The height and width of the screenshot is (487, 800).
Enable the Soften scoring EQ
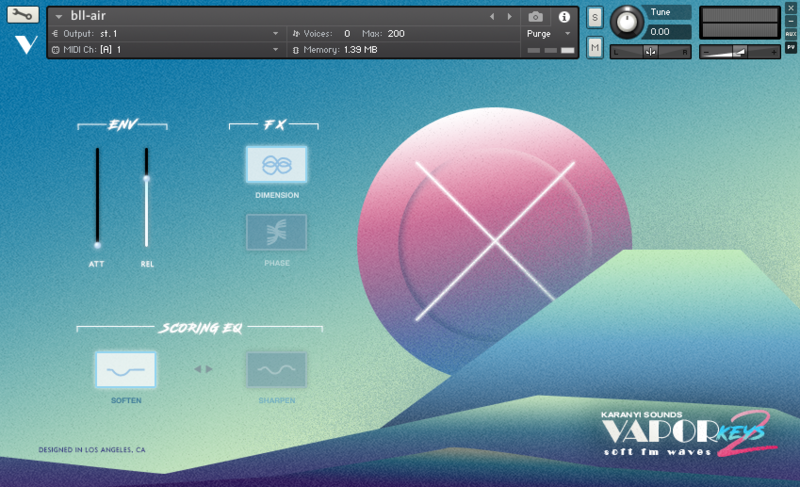click(x=126, y=370)
